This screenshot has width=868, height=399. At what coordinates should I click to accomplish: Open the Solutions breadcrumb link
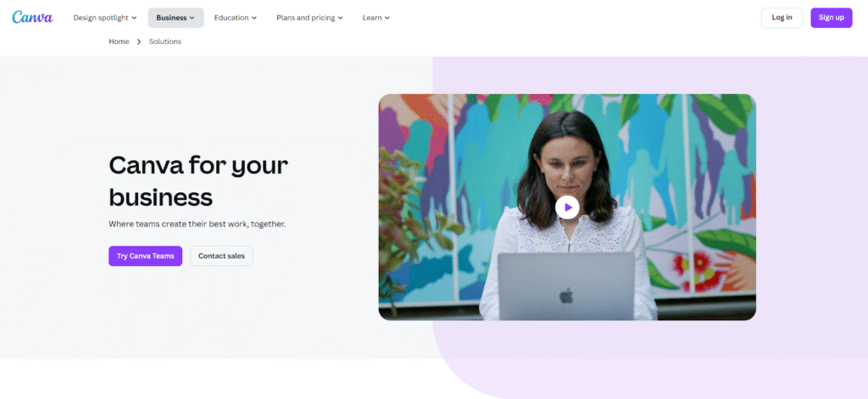165,42
